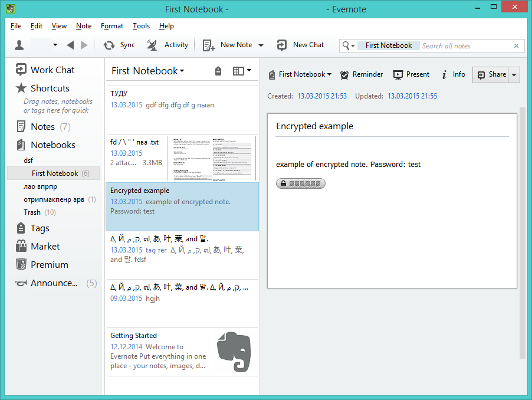Open the Edit menu

(37, 26)
